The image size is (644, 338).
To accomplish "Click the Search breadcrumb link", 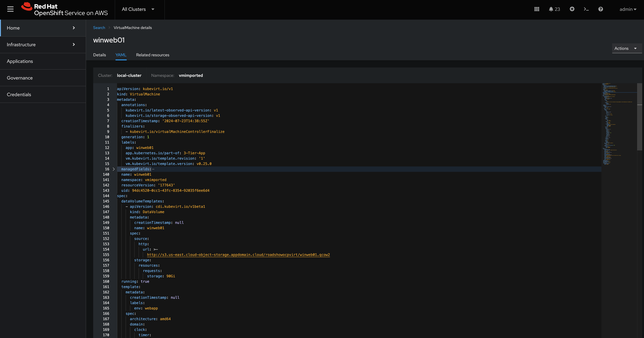I will pyautogui.click(x=99, y=28).
